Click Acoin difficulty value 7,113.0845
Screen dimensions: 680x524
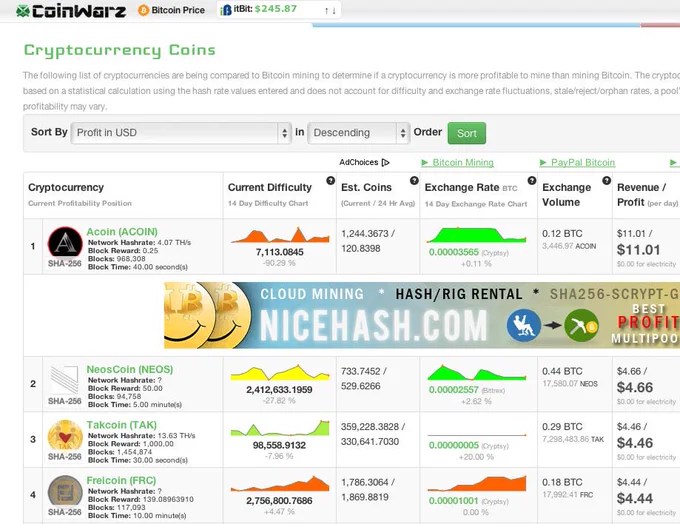pyautogui.click(x=280, y=252)
